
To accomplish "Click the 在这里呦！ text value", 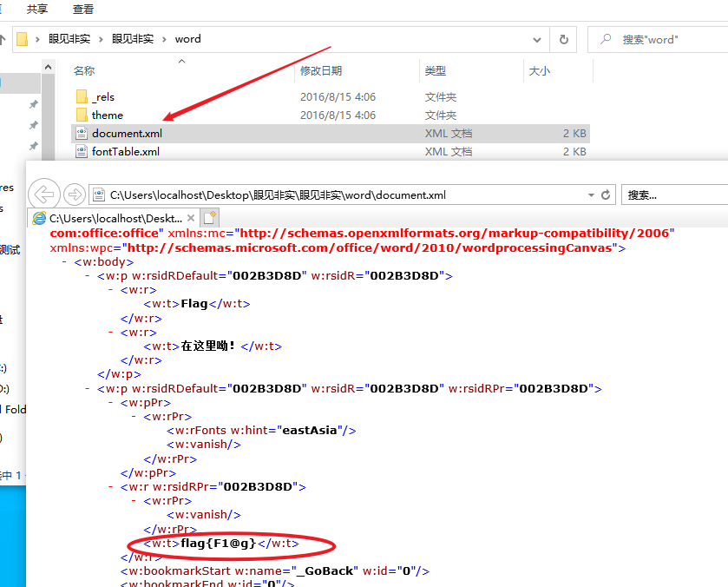I will 208,346.
